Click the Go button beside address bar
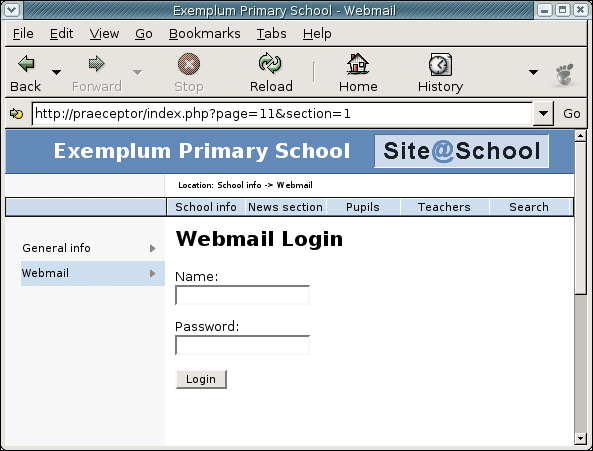The height and width of the screenshot is (451, 593). coord(571,113)
